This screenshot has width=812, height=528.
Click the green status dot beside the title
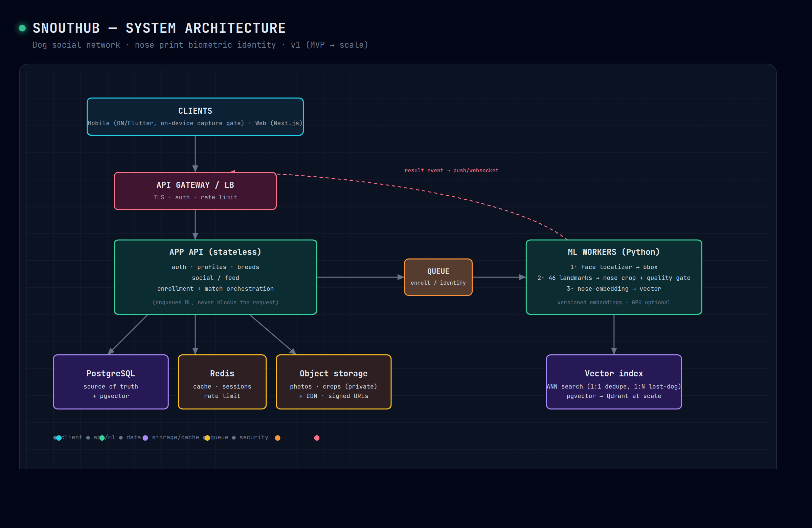click(x=22, y=28)
